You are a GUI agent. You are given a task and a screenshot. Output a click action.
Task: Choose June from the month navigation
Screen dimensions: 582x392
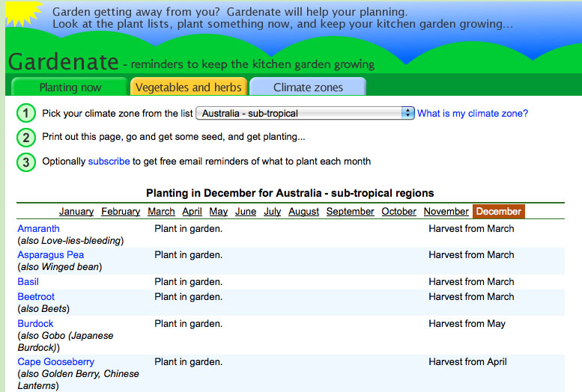tap(246, 212)
